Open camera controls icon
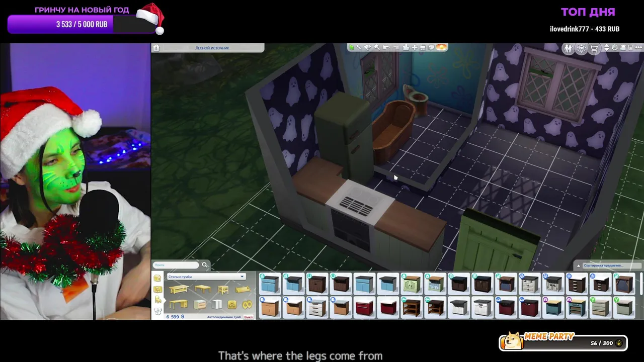This screenshot has height=362, width=644. tap(623, 48)
